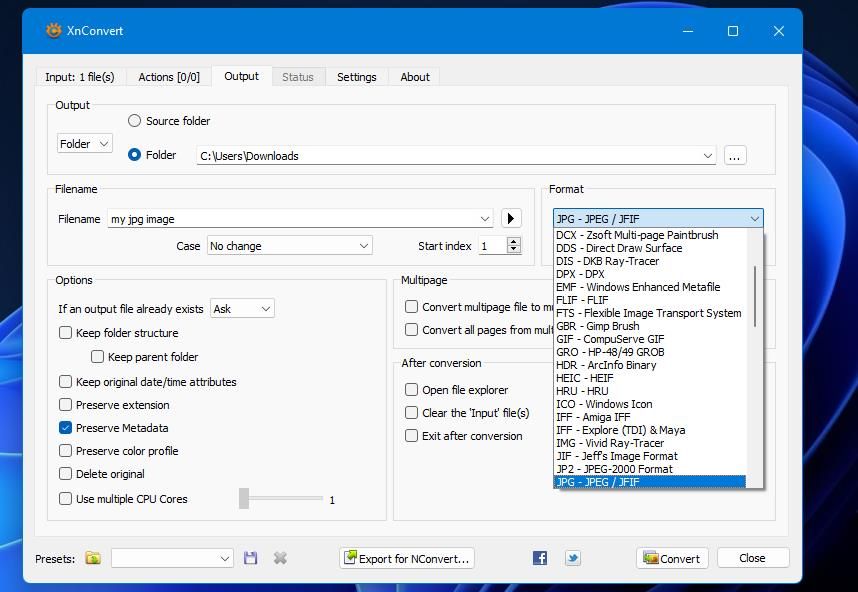The height and width of the screenshot is (592, 858).
Task: Check the Preserve extension option
Action: [66, 405]
